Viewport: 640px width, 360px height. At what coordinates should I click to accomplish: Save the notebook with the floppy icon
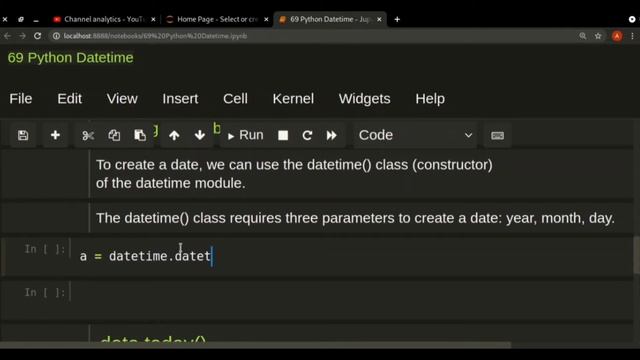pyautogui.click(x=23, y=135)
